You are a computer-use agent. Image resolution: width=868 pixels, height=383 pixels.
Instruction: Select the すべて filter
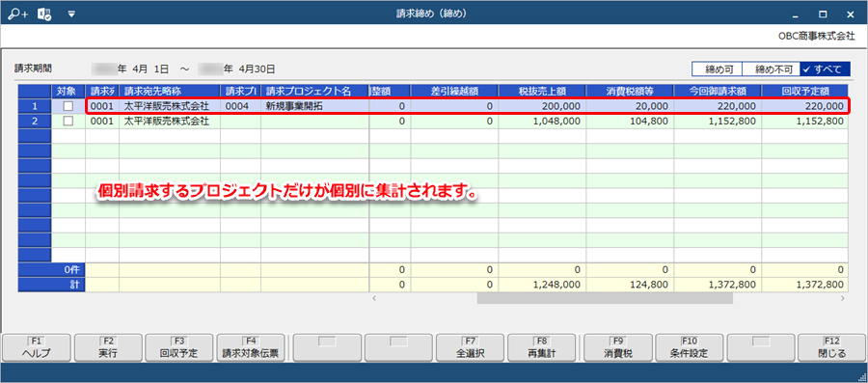coord(825,69)
